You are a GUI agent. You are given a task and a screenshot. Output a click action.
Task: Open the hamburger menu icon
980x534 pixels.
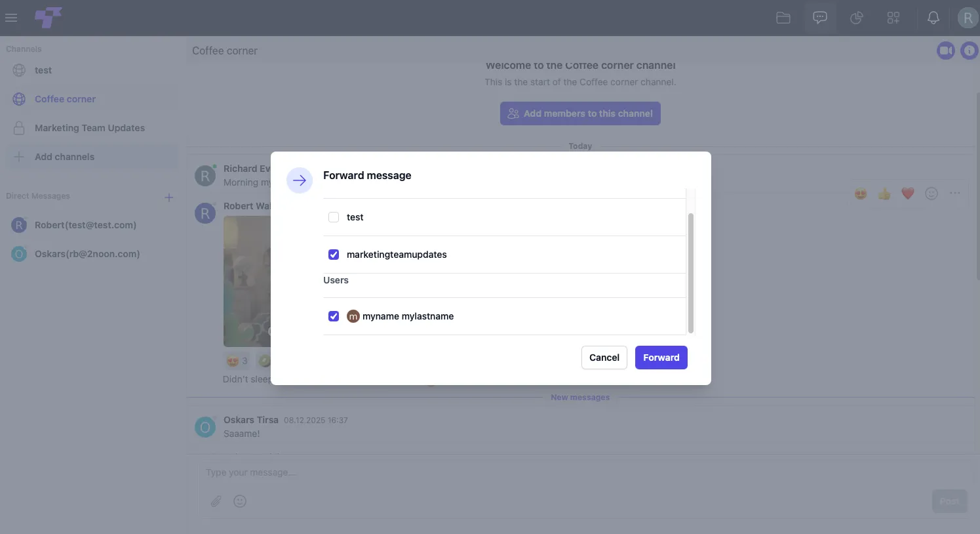coord(11,18)
